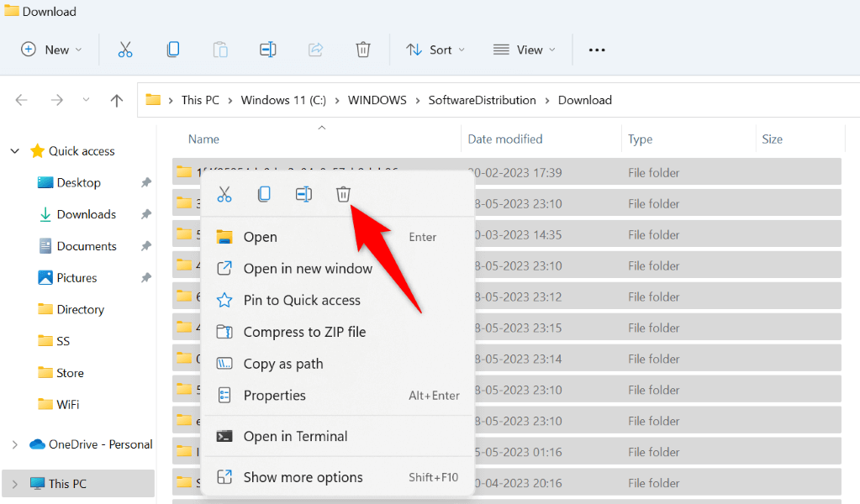The height and width of the screenshot is (504, 860).
Task: Click the Cut scissors icon in context menu
Action: click(224, 194)
